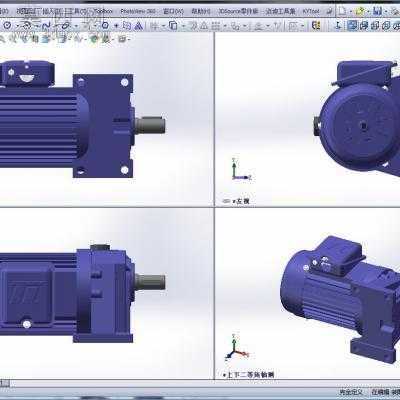
Task: Click the green appearance sphere icon in view toolbar
Action: [94, 39]
